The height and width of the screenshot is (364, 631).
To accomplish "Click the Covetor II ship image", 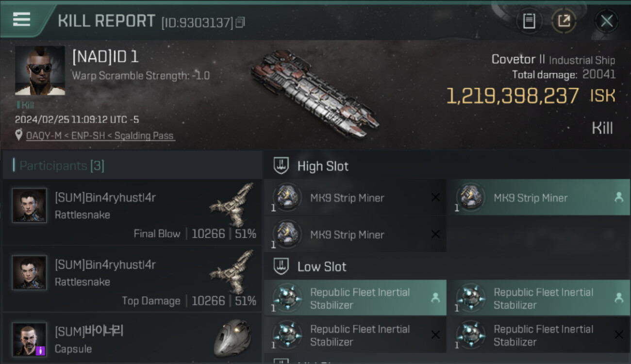I will click(315, 93).
